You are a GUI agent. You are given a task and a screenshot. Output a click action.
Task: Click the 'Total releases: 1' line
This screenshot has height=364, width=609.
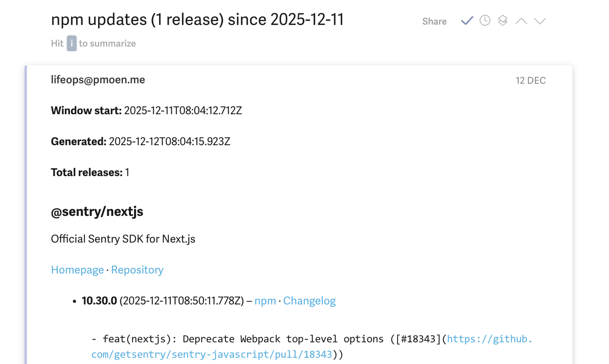(90, 173)
